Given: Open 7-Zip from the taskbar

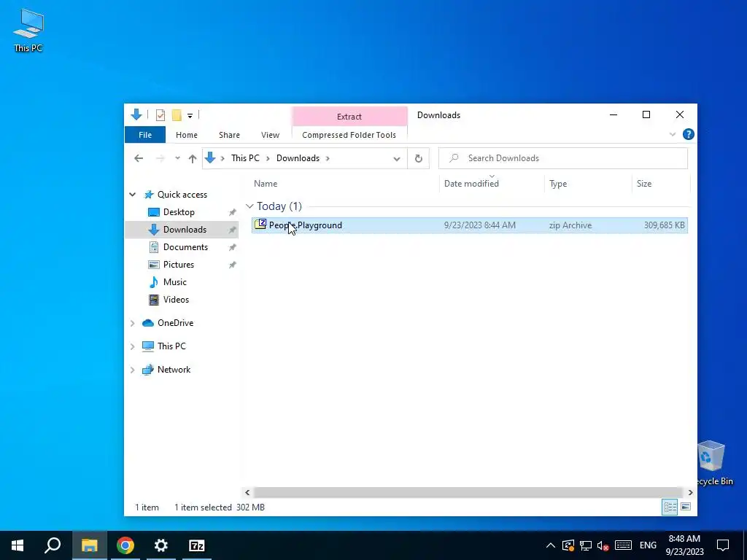Looking at the screenshot, I should click(x=197, y=545).
